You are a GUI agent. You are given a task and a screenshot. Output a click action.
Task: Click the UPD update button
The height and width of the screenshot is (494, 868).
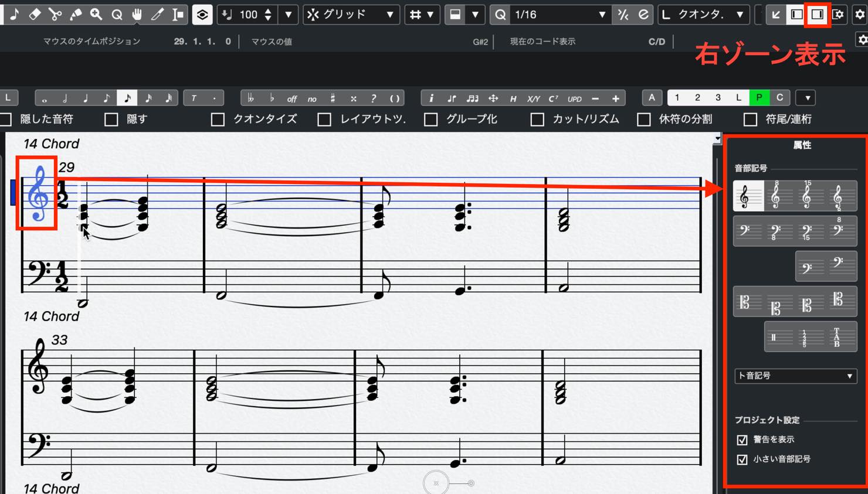tap(575, 98)
